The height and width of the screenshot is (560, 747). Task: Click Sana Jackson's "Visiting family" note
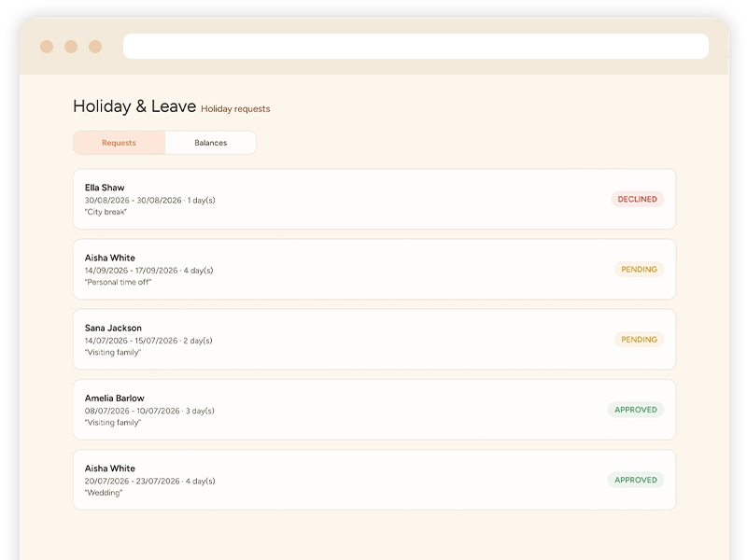(x=113, y=353)
